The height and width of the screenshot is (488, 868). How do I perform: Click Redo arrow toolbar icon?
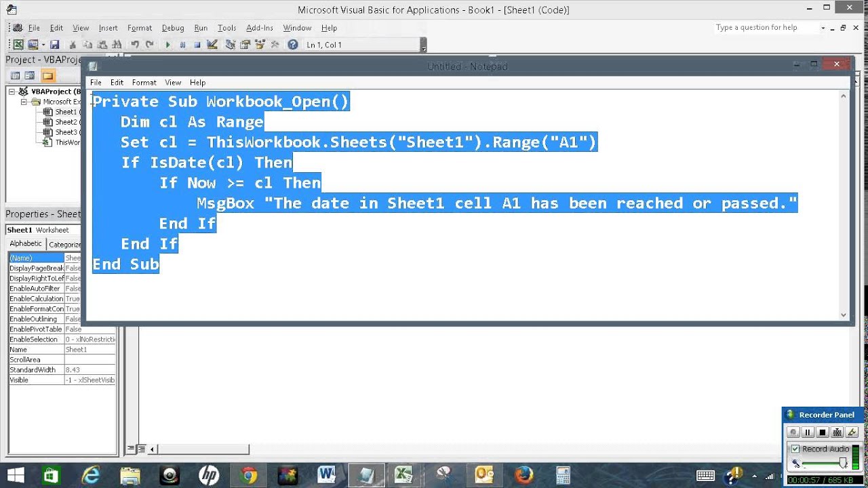coord(149,45)
